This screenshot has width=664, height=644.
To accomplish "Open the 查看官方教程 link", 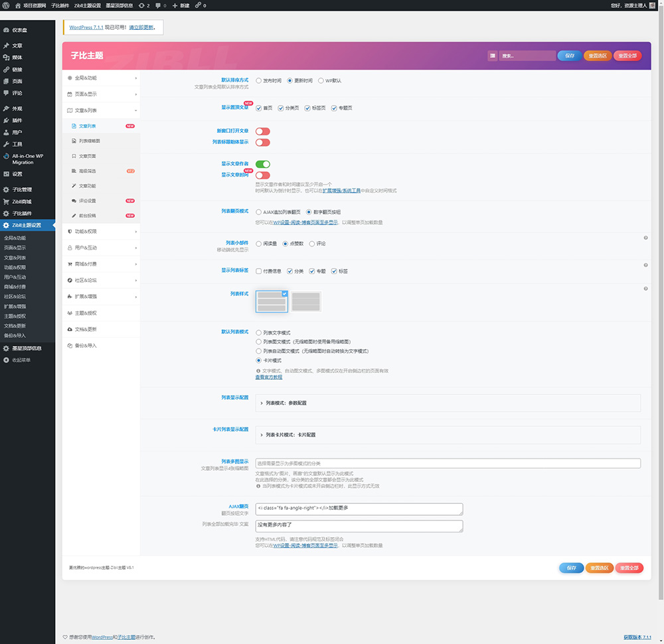I will tap(268, 377).
